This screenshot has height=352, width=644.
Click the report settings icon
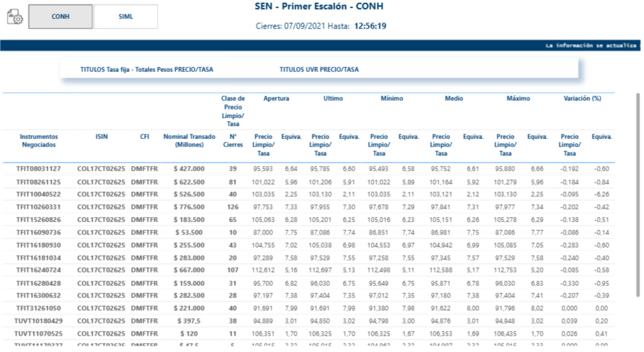pos(15,17)
